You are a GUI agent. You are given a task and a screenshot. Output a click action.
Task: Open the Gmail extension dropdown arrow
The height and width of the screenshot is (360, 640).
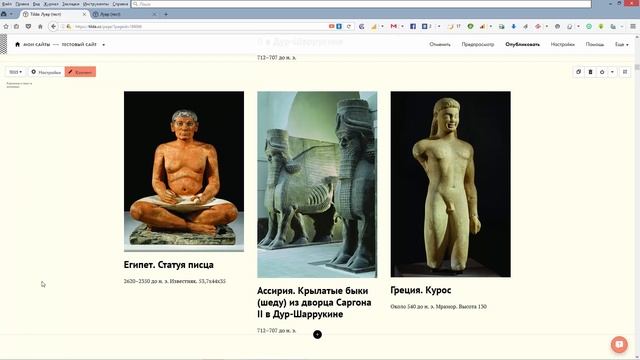(402, 27)
